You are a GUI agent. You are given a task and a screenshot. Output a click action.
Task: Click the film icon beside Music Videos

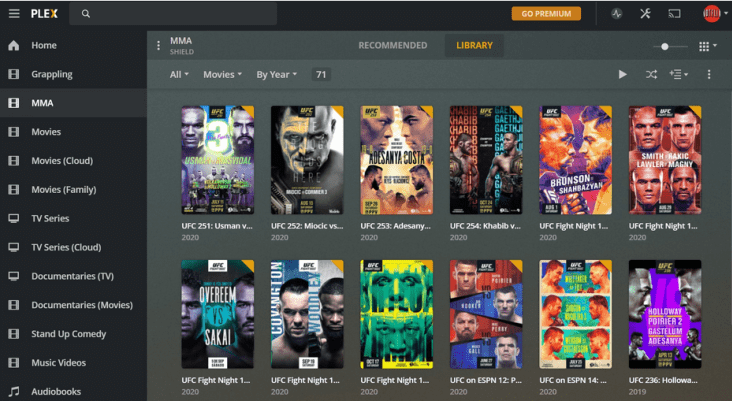14,363
